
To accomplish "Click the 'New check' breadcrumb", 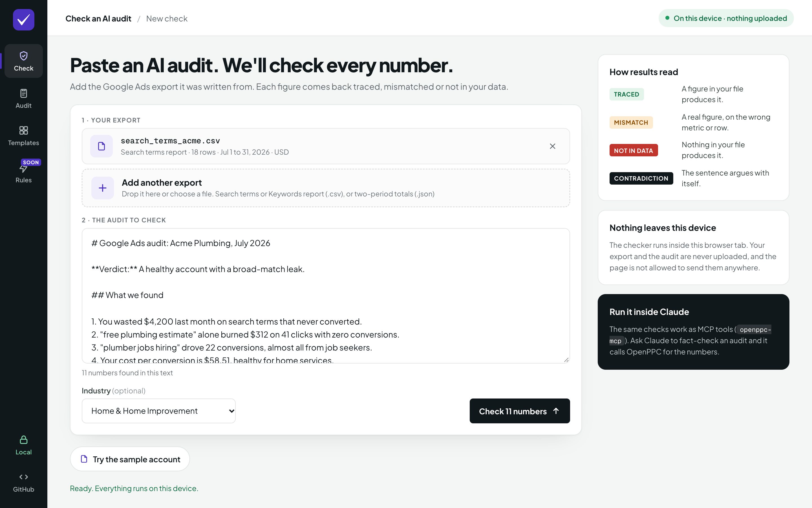I will point(167,18).
